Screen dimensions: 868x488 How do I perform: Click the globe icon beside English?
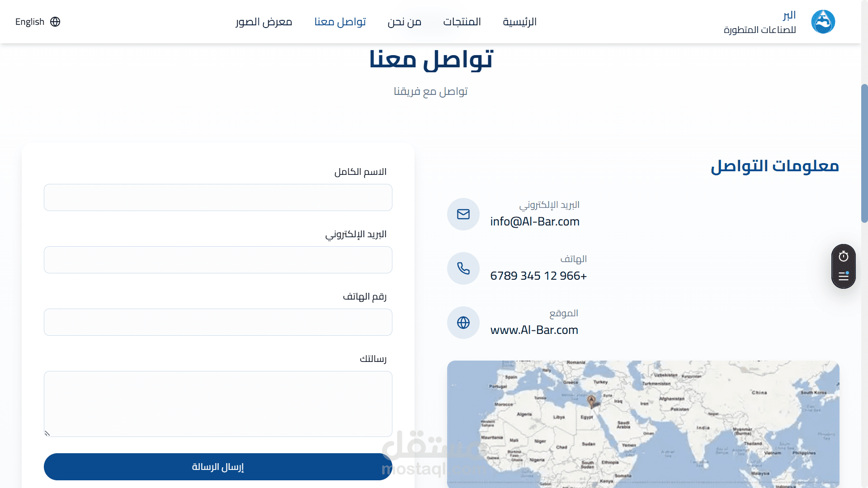point(55,22)
